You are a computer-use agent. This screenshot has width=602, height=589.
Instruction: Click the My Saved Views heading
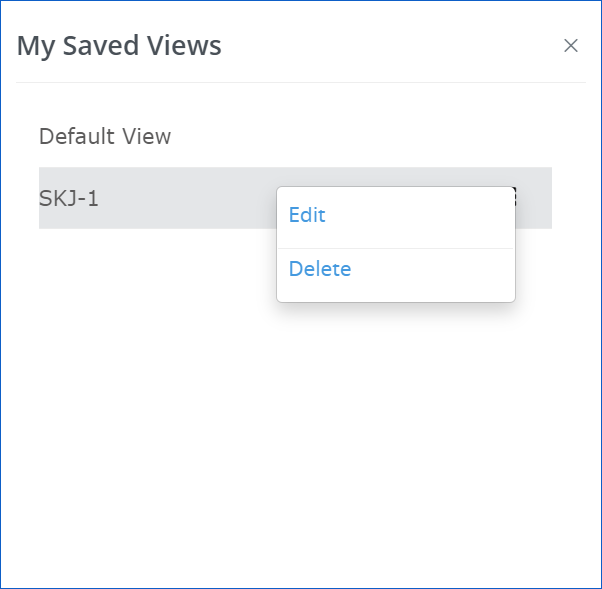(120, 45)
